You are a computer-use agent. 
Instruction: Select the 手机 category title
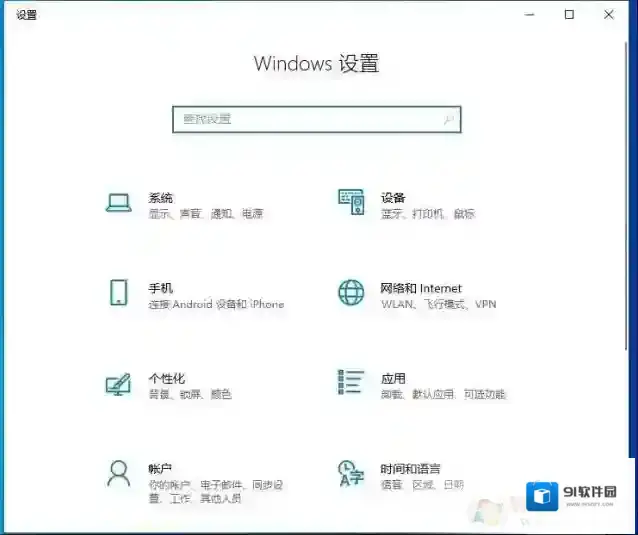(x=161, y=288)
